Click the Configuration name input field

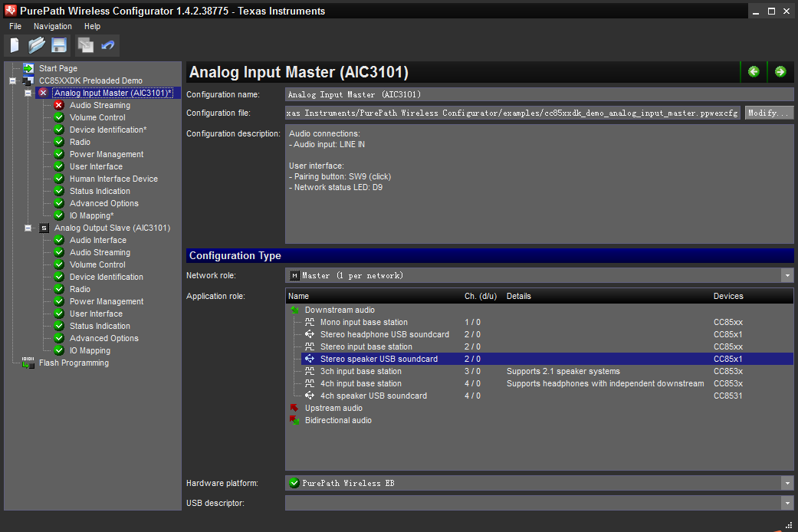click(x=540, y=95)
